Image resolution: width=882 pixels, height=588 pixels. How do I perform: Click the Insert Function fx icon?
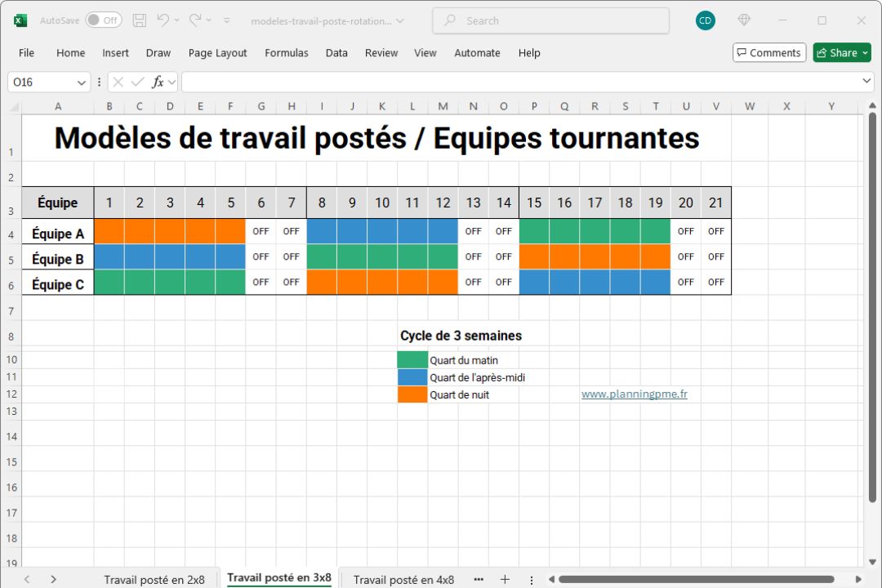tap(158, 82)
